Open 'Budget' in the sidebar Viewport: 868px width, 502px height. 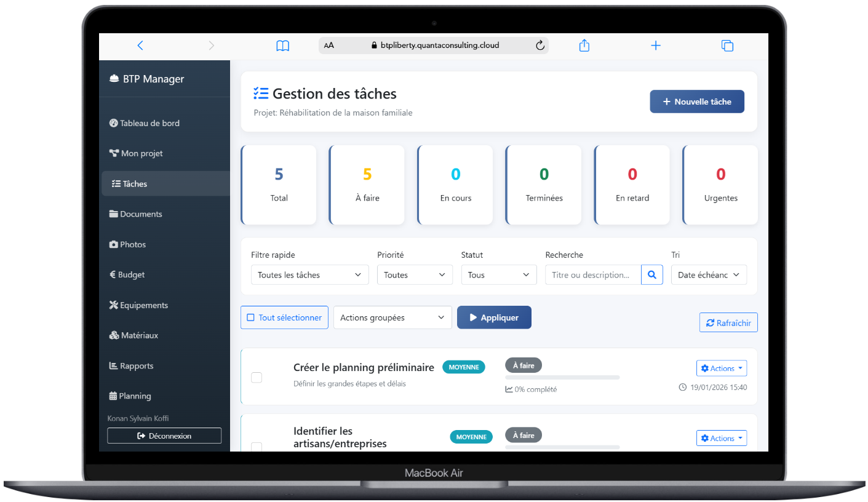132,275
